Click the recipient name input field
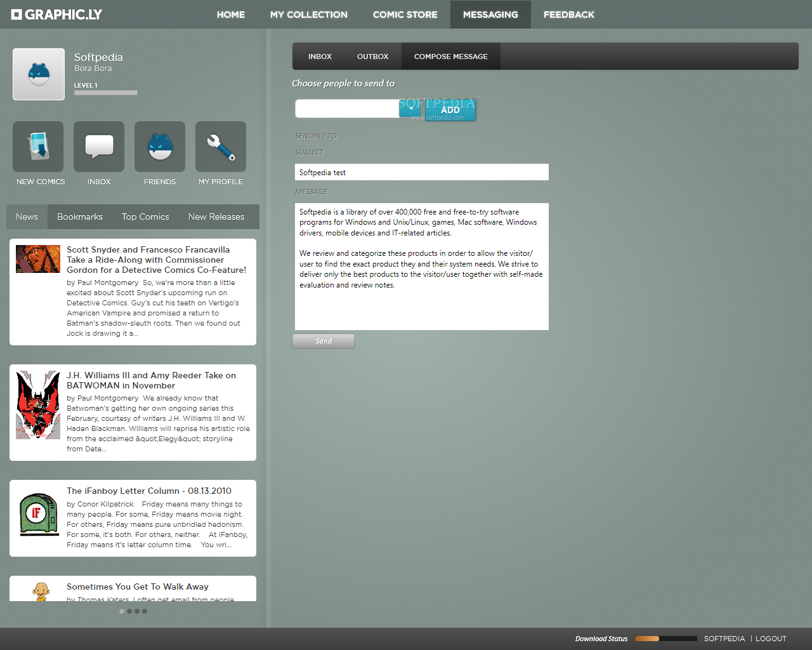The width and height of the screenshot is (812, 650). click(x=347, y=109)
